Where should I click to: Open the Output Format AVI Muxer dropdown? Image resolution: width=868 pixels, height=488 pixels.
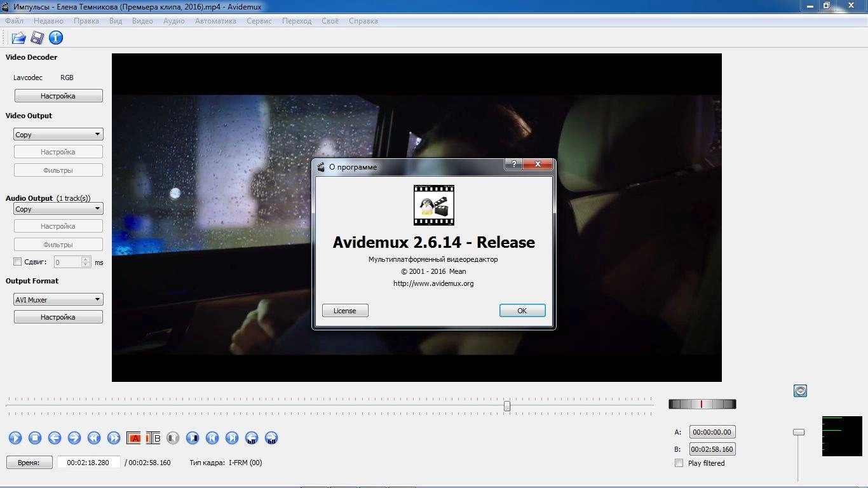(x=58, y=300)
